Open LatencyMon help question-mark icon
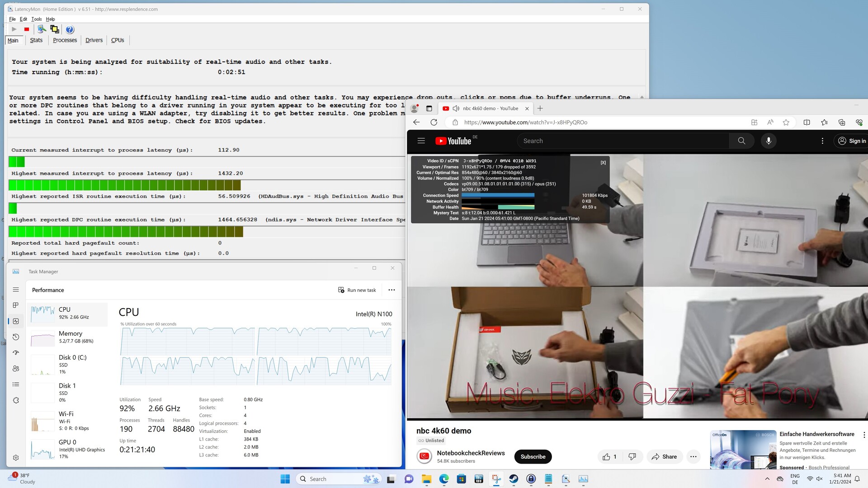The image size is (868, 488). point(70,29)
